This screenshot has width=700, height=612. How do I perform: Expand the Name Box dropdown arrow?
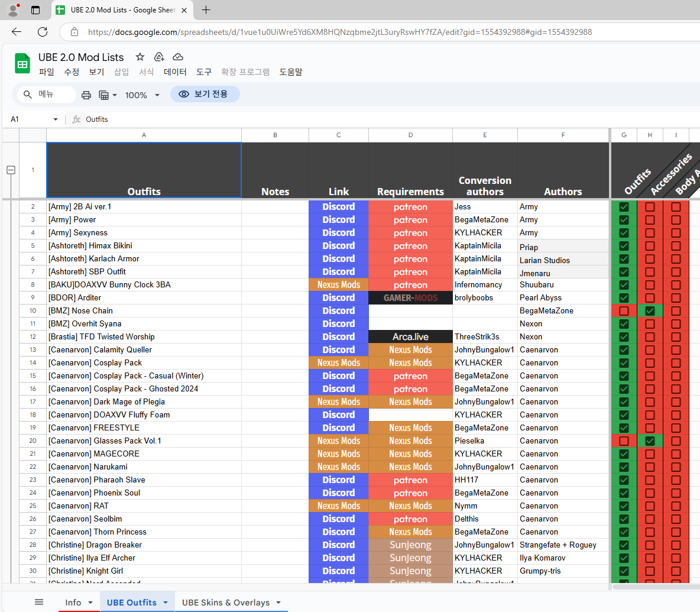pos(56,119)
